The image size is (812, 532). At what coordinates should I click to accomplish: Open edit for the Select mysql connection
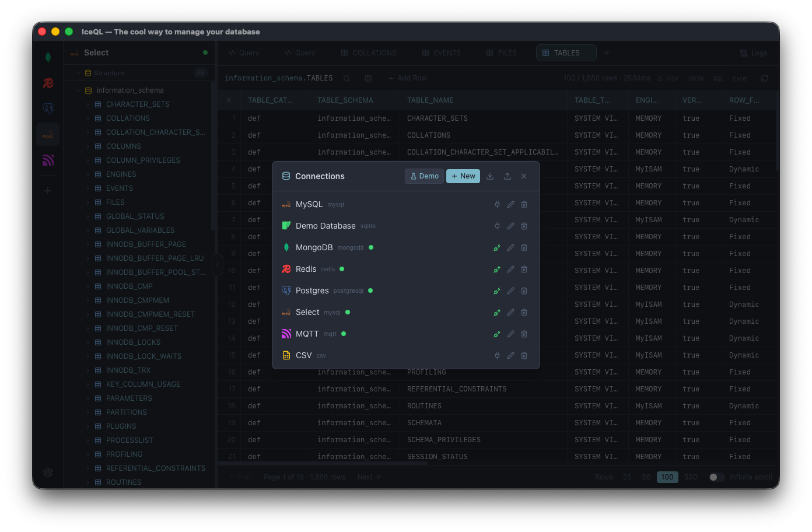pyautogui.click(x=510, y=313)
